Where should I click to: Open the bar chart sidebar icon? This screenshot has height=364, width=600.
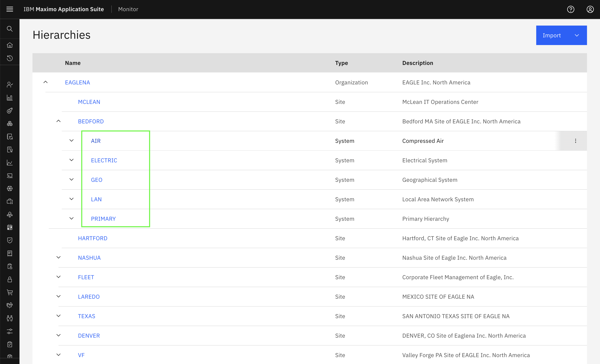pos(10,98)
